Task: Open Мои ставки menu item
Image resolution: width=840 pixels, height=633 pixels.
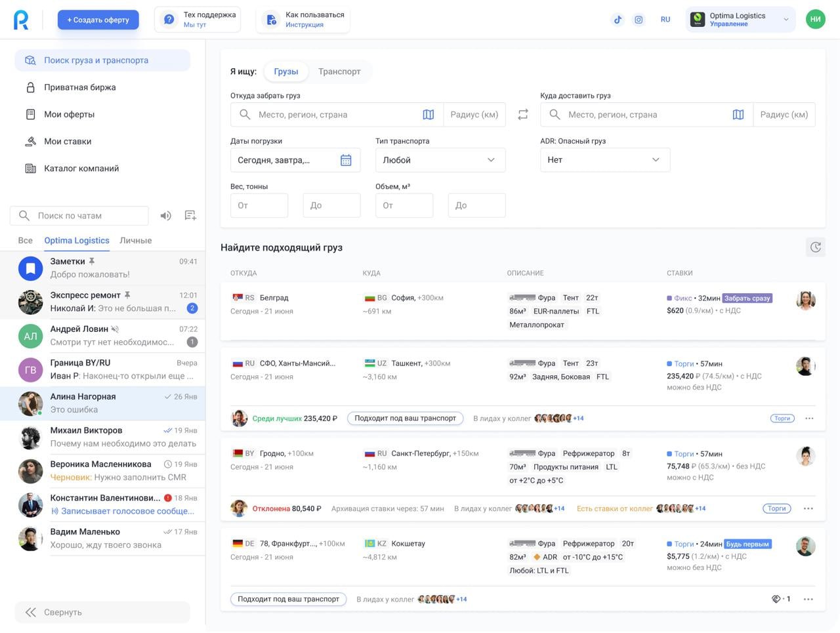Action: click(x=68, y=142)
